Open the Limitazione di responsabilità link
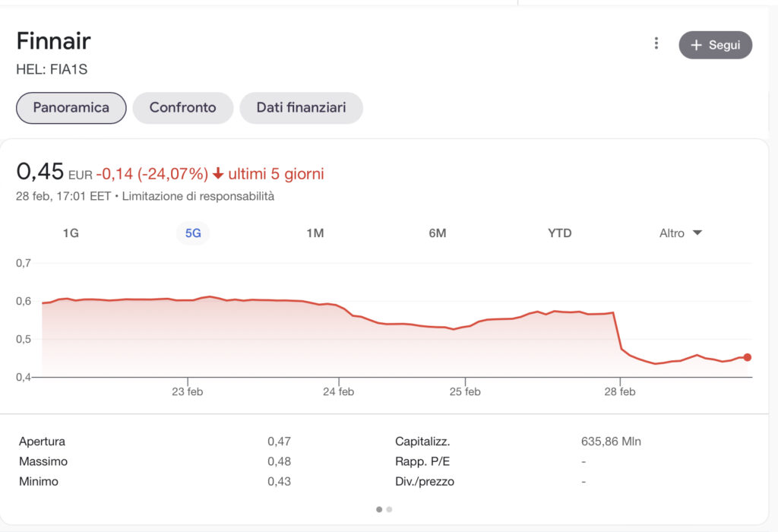This screenshot has height=532, width=778. coord(198,197)
